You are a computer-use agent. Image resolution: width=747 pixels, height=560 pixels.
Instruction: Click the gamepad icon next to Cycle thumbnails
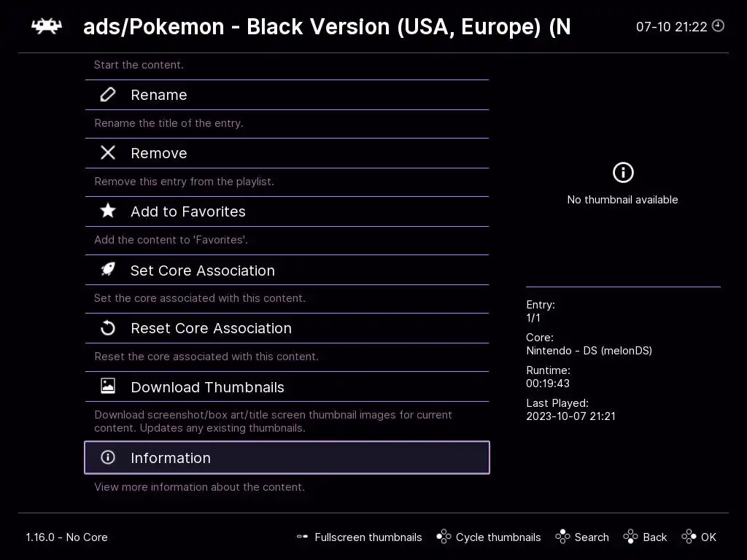pyautogui.click(x=444, y=537)
